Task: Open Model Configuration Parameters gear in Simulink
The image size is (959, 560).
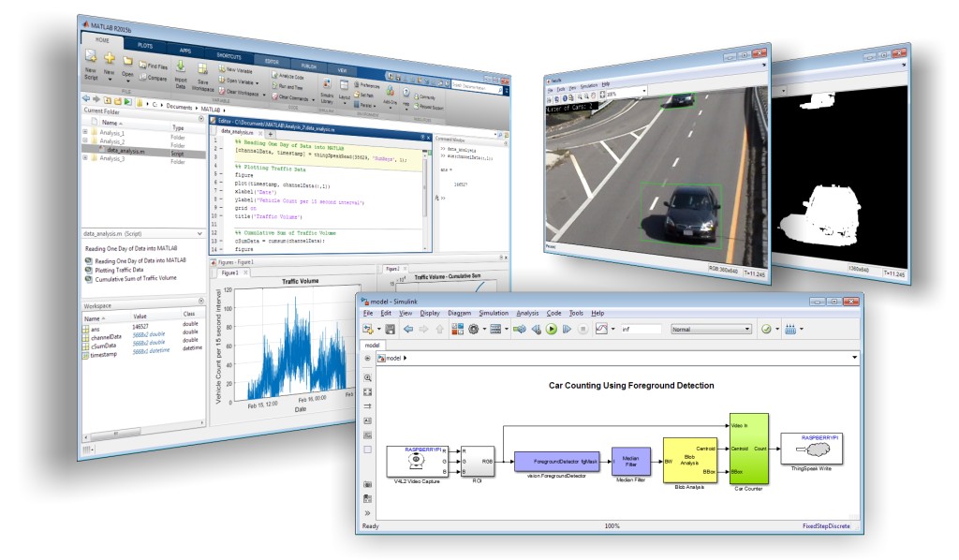Action: click(x=473, y=329)
